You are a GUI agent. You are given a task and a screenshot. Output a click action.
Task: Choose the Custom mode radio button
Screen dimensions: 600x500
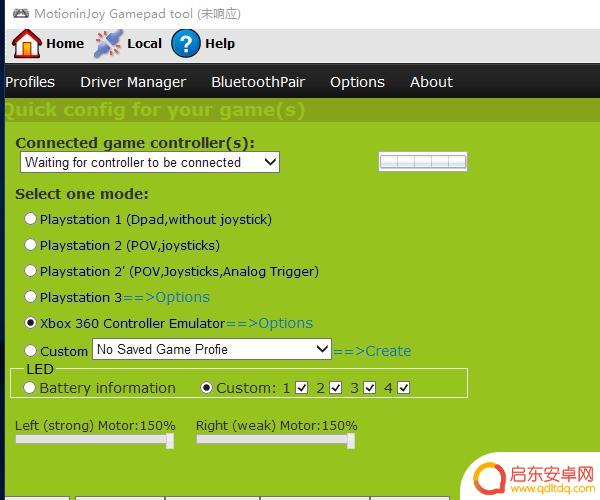click(30, 350)
